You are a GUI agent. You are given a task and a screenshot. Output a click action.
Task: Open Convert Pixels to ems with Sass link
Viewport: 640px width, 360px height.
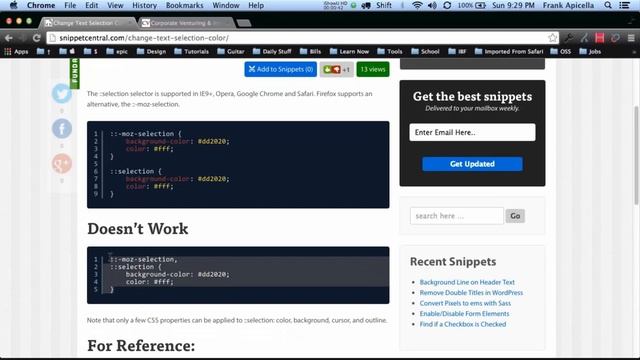465,303
